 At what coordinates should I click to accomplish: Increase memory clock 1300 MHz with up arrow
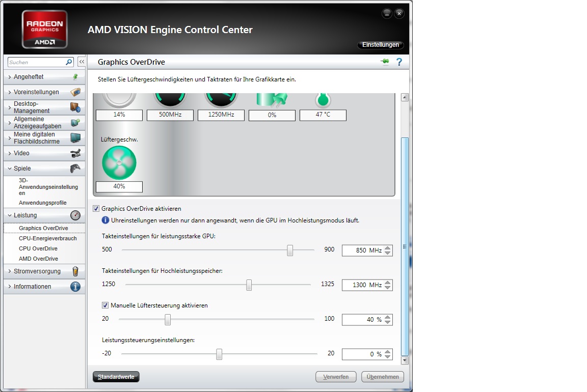387,283
